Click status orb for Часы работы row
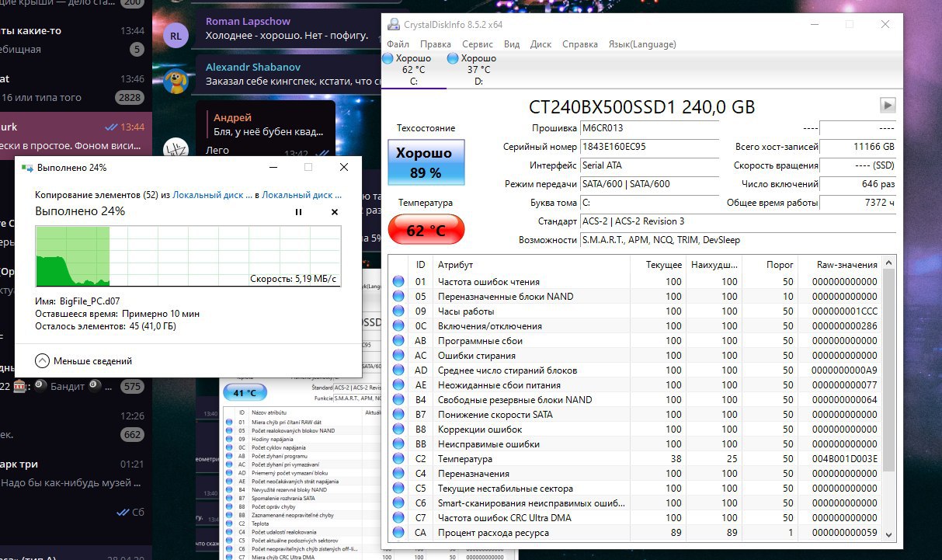This screenshot has height=560, width=942. coord(398,311)
